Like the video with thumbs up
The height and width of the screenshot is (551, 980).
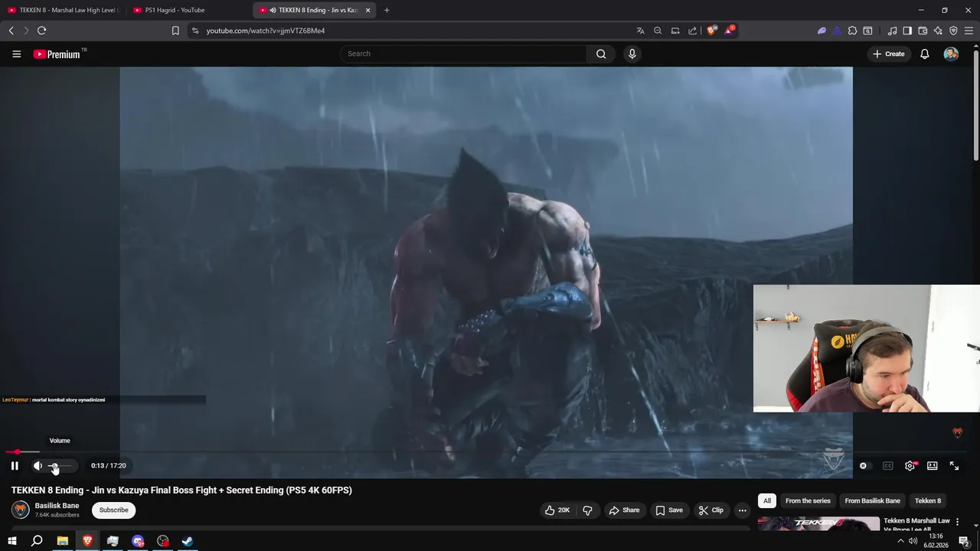point(557,510)
